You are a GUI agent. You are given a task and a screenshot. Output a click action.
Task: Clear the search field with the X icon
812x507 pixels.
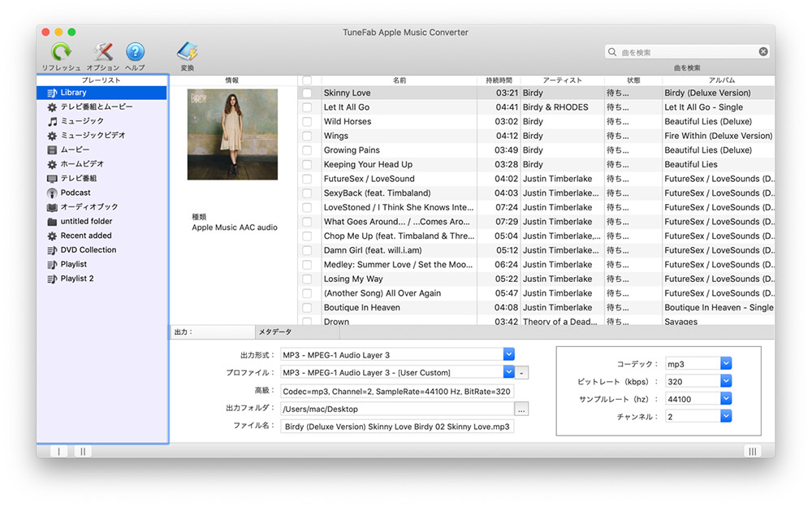[x=762, y=52]
